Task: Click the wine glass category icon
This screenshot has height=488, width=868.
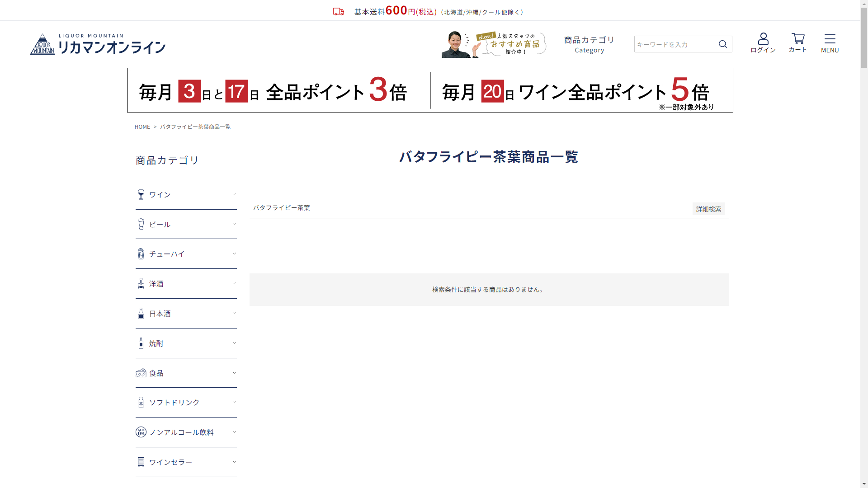Action: 141,195
